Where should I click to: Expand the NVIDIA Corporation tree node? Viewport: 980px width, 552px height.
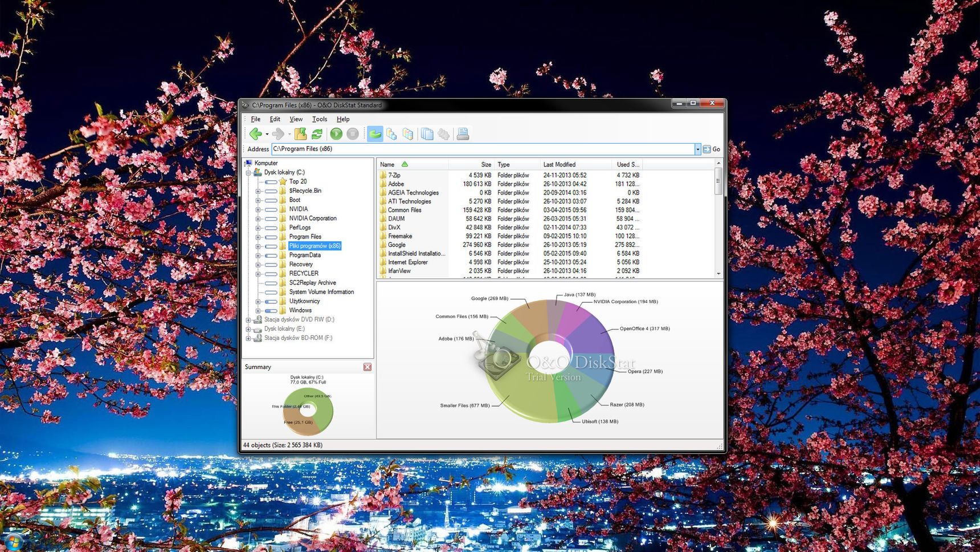pyautogui.click(x=258, y=218)
